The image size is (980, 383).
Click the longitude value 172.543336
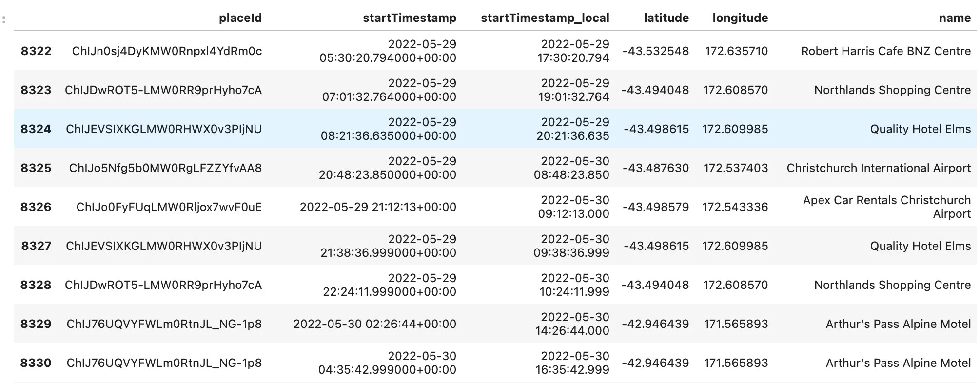coord(735,207)
